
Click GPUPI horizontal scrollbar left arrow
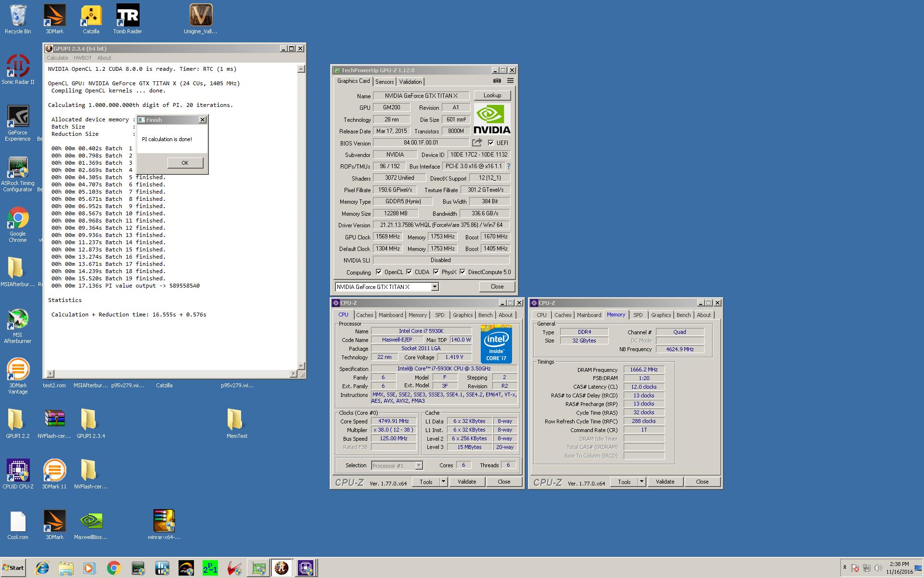click(51, 374)
